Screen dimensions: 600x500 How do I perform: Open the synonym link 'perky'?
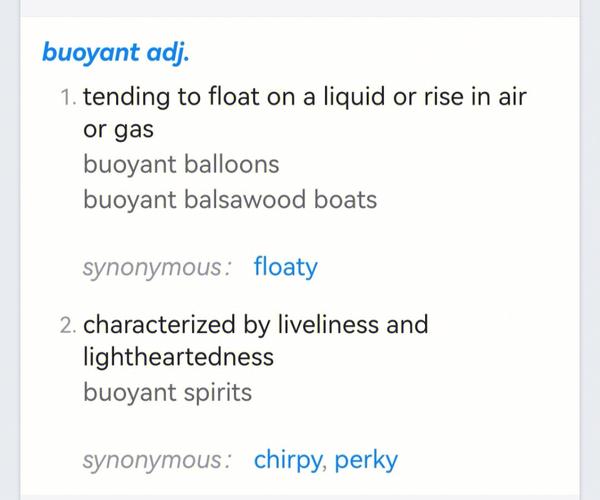click(366, 460)
